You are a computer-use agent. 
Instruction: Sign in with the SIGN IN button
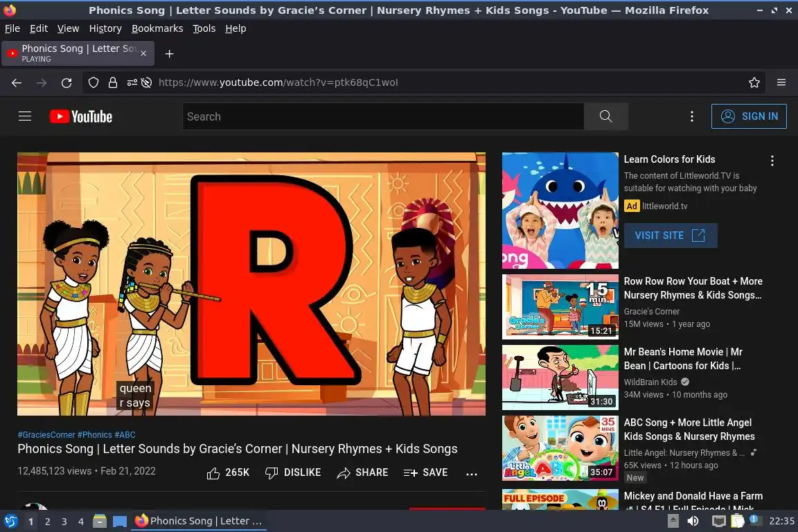[749, 116]
